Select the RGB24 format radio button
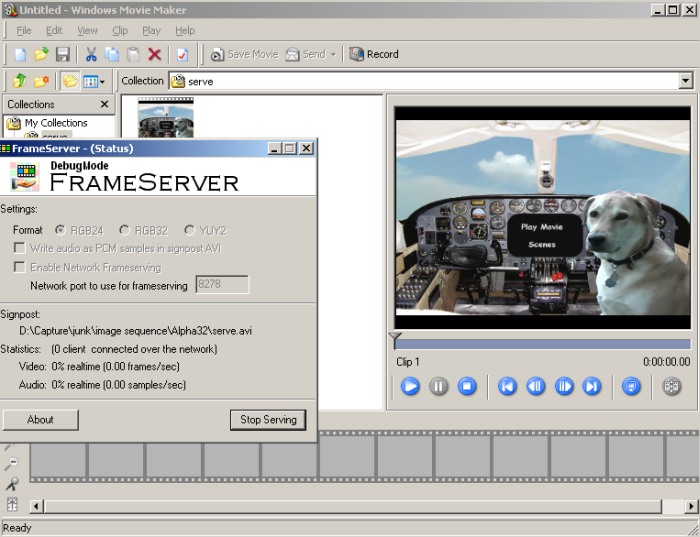 point(60,230)
